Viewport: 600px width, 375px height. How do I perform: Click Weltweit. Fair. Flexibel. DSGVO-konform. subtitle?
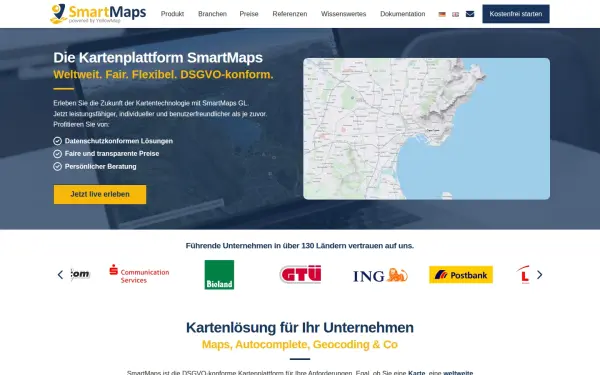point(163,74)
